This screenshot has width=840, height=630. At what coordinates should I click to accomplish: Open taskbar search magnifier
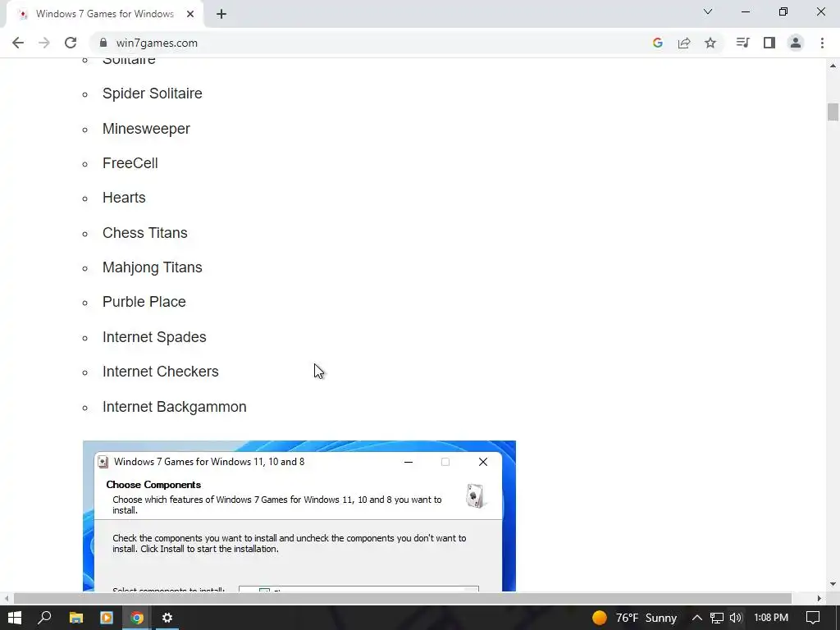[45, 618]
